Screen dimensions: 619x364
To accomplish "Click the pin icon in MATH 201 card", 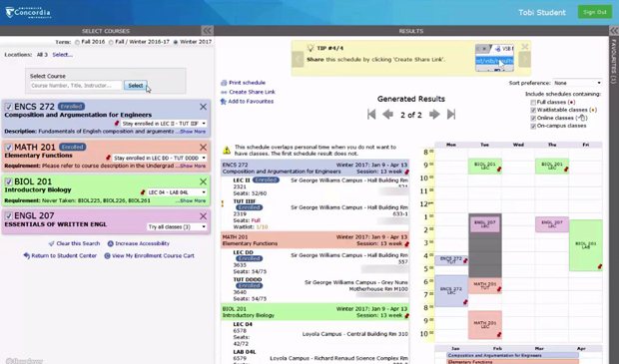I will pos(108,158).
